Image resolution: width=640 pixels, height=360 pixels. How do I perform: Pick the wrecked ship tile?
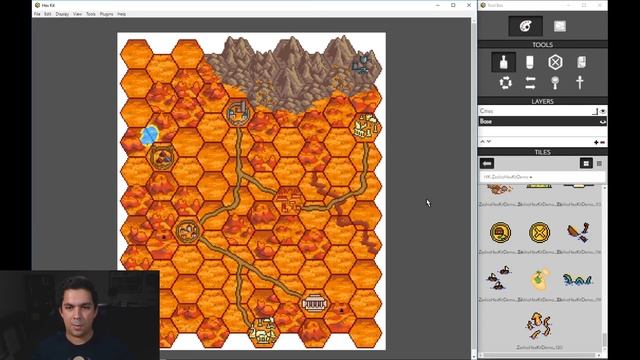(578, 232)
